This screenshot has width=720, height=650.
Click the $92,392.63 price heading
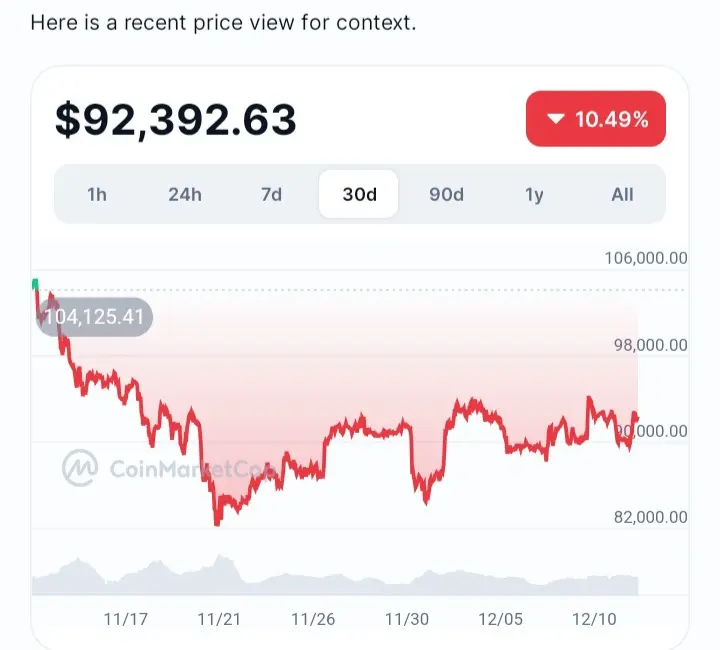(x=175, y=120)
